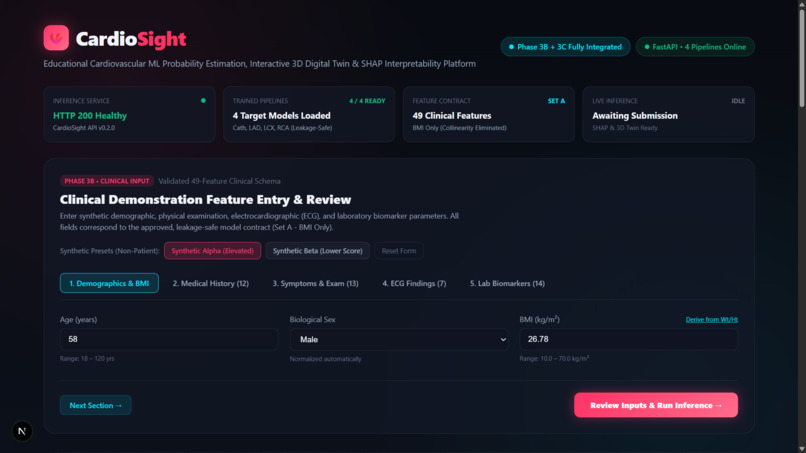Image resolution: width=806 pixels, height=453 pixels.
Task: Open the Biological Sex dropdown
Action: pos(399,339)
